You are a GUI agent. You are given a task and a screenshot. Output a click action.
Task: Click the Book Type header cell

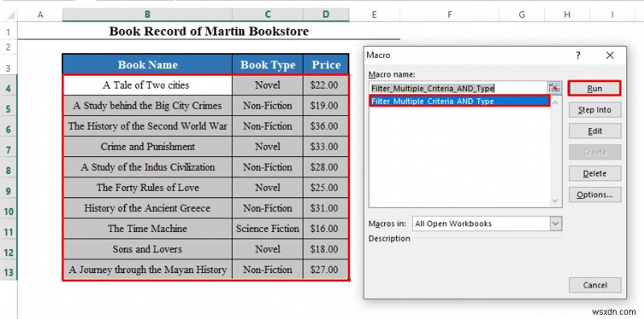268,64
